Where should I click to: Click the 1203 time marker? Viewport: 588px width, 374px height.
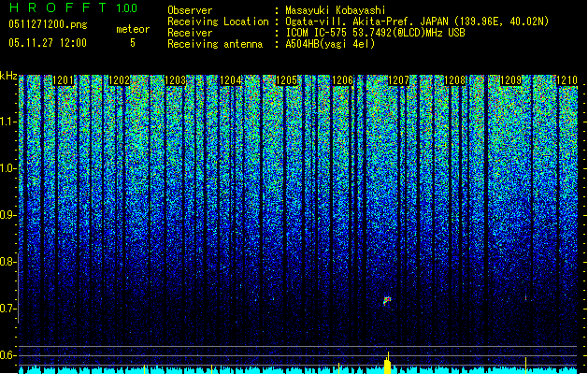175,80
